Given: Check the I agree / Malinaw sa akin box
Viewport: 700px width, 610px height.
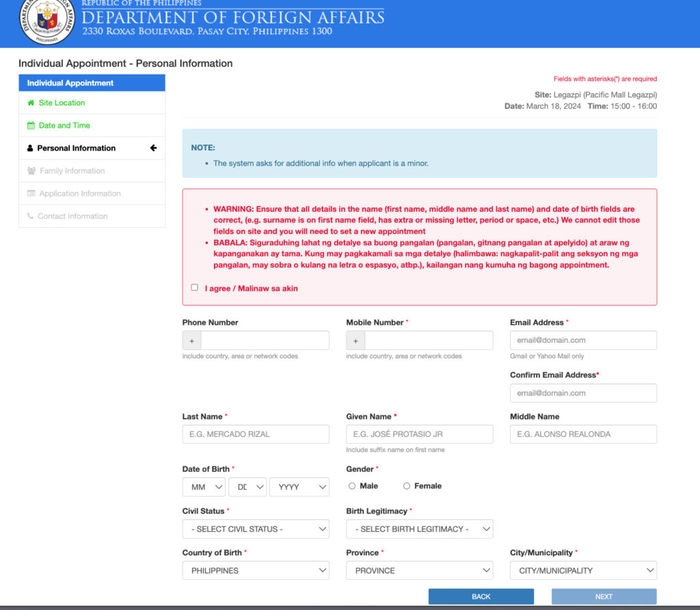Looking at the screenshot, I should [195, 288].
